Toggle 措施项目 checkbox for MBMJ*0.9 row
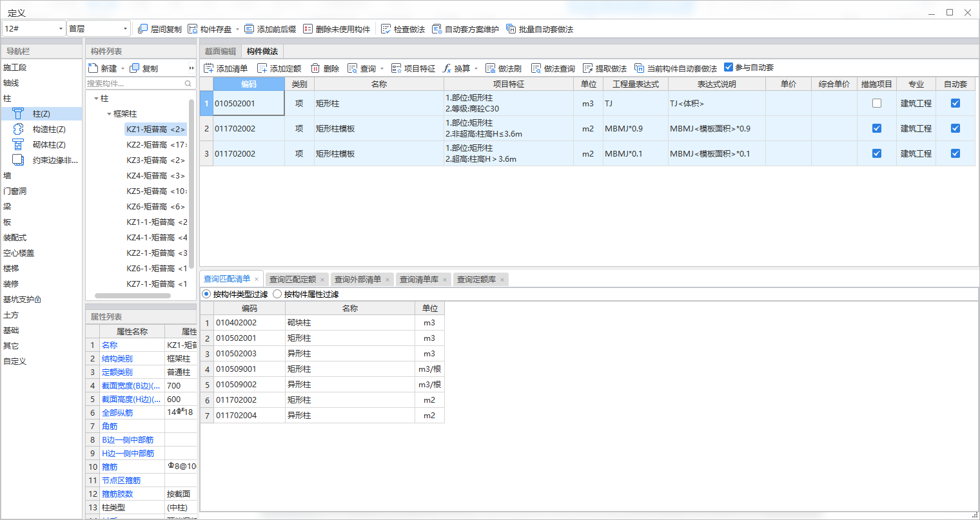Viewport: 980px width, 520px height. click(x=877, y=128)
